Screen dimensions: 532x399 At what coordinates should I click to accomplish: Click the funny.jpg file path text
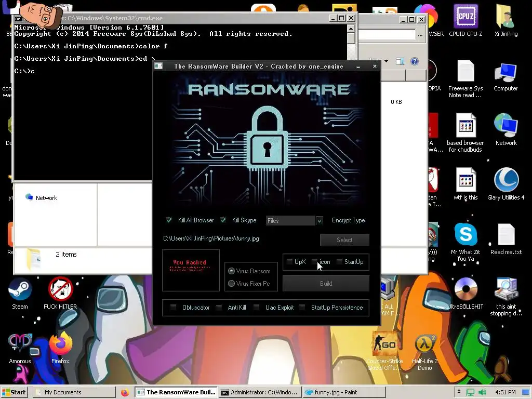(211, 238)
